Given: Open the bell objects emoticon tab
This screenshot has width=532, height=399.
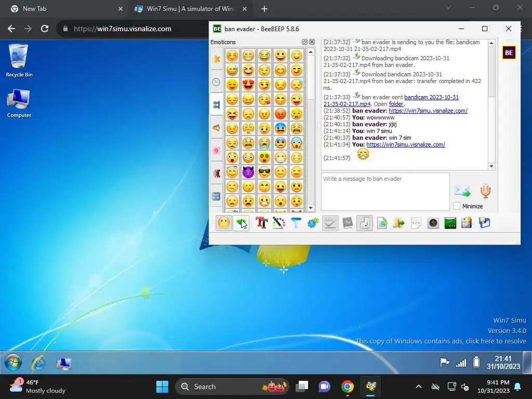Looking at the screenshot, I should pos(217,128).
